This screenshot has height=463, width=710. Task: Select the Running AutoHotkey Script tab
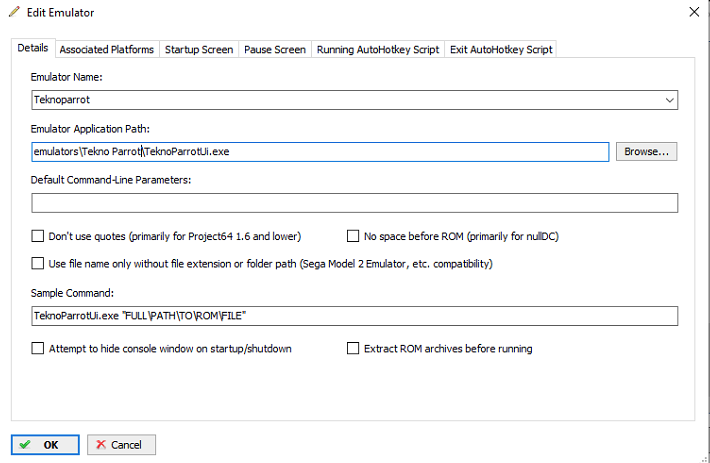[x=378, y=49]
